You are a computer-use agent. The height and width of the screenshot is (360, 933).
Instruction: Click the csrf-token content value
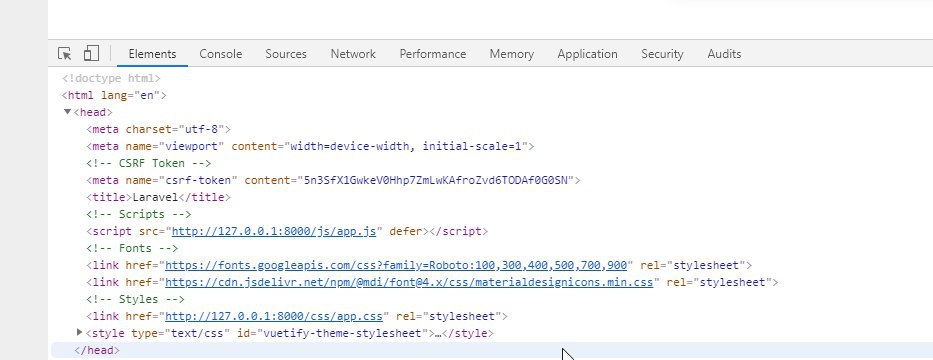pyautogui.click(x=436, y=180)
